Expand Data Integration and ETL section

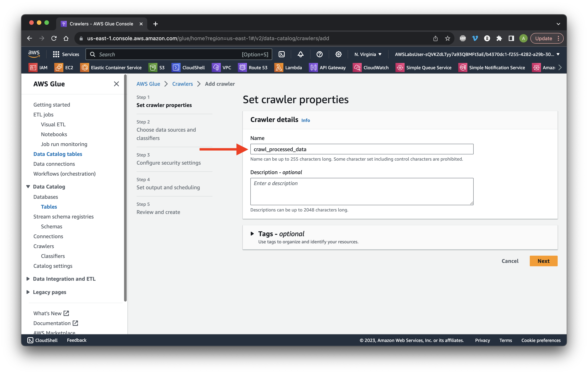28,279
